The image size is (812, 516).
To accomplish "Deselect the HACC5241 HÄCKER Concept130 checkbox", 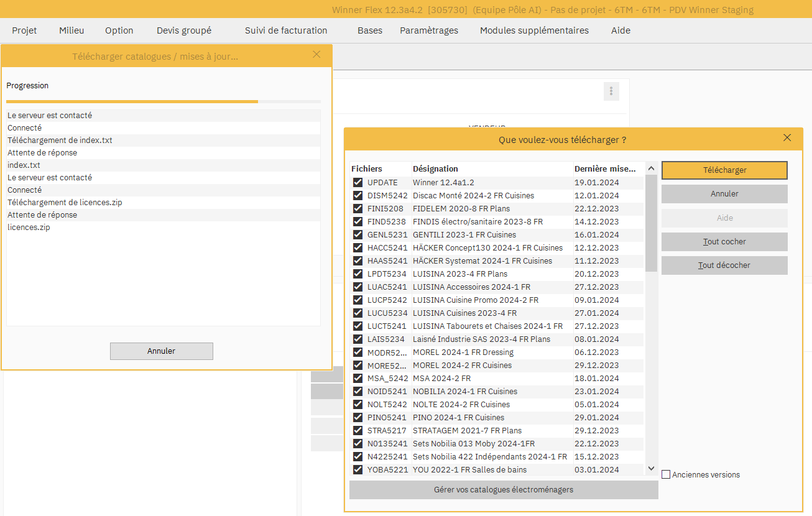I will pos(358,248).
